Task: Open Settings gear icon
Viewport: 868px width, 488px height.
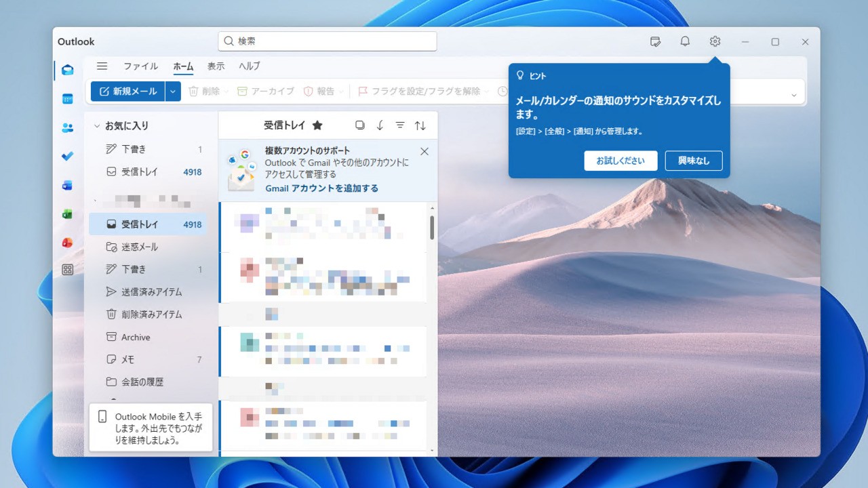Action: pos(715,41)
